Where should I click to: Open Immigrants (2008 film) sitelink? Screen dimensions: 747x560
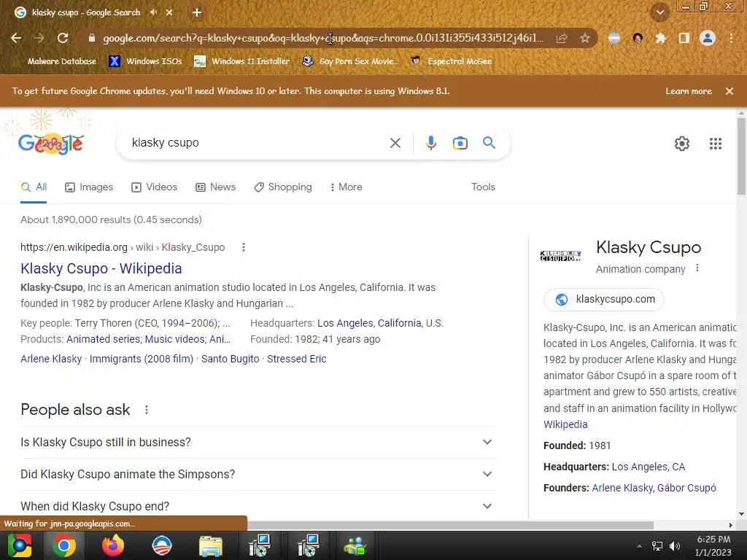(142, 359)
